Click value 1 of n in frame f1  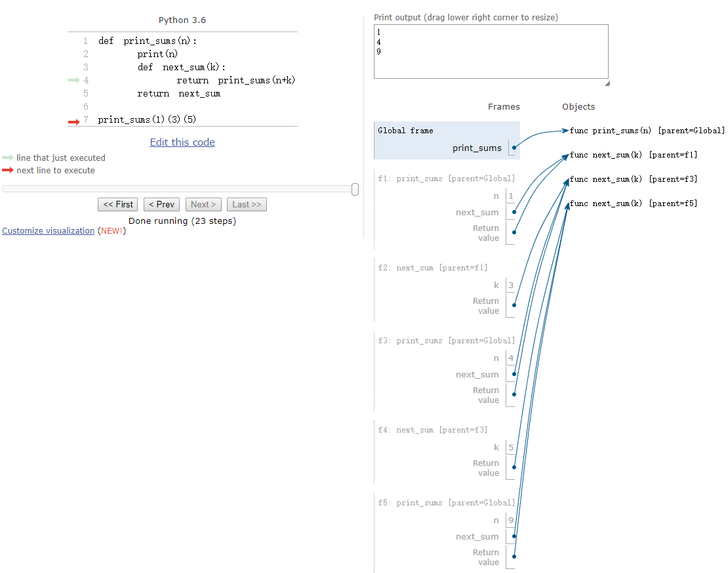click(511, 196)
